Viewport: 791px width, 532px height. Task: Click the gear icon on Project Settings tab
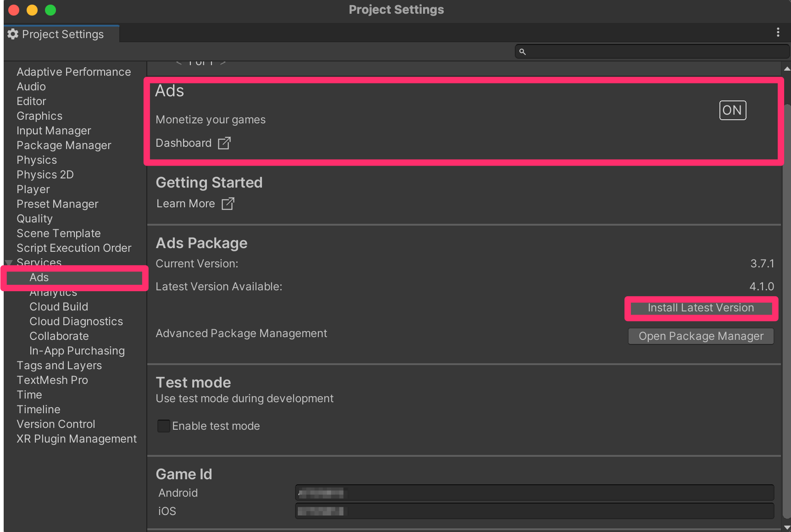tap(13, 34)
